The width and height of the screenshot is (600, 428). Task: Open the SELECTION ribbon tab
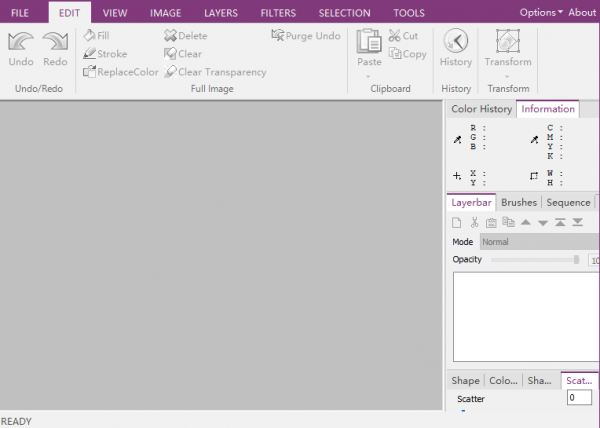(x=344, y=13)
